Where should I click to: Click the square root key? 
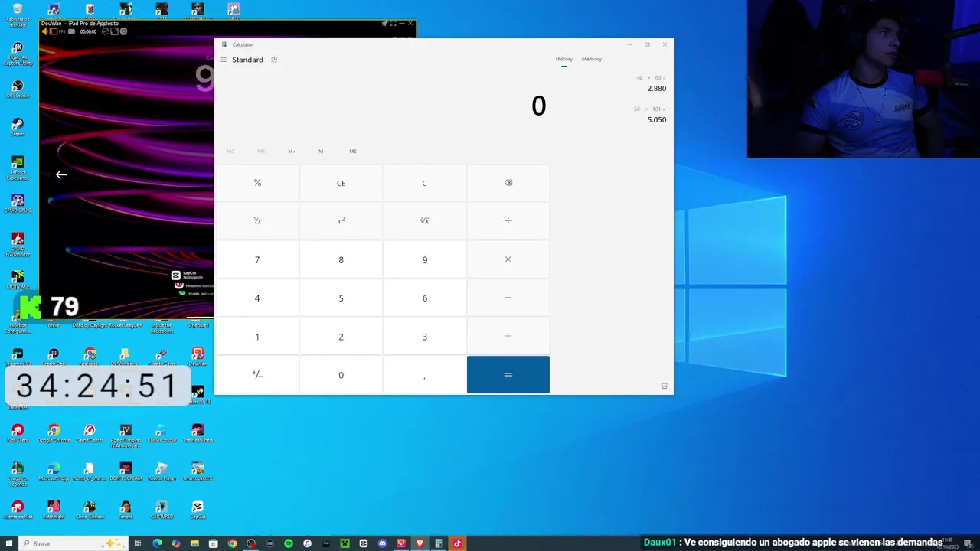(x=425, y=220)
